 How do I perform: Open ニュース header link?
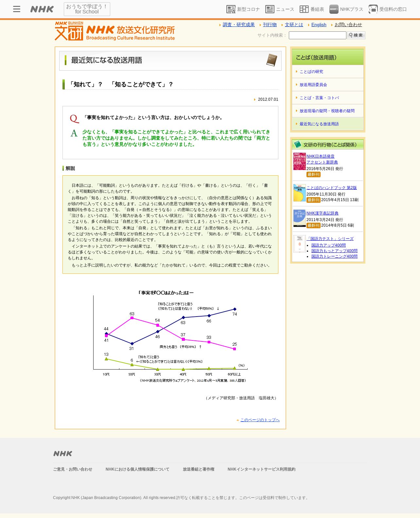click(285, 9)
